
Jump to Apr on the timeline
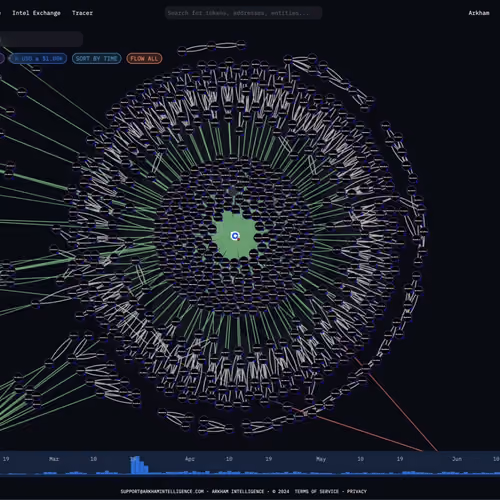[x=190, y=459]
